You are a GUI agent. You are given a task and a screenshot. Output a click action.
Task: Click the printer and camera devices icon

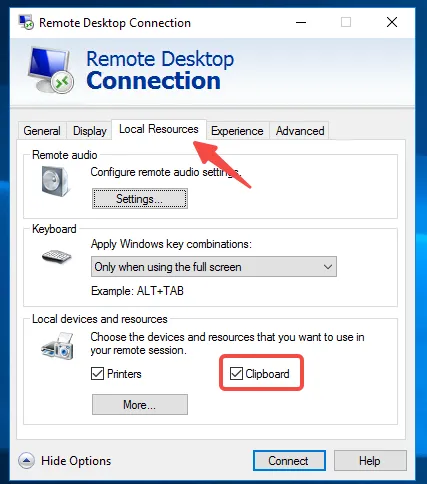[57, 346]
